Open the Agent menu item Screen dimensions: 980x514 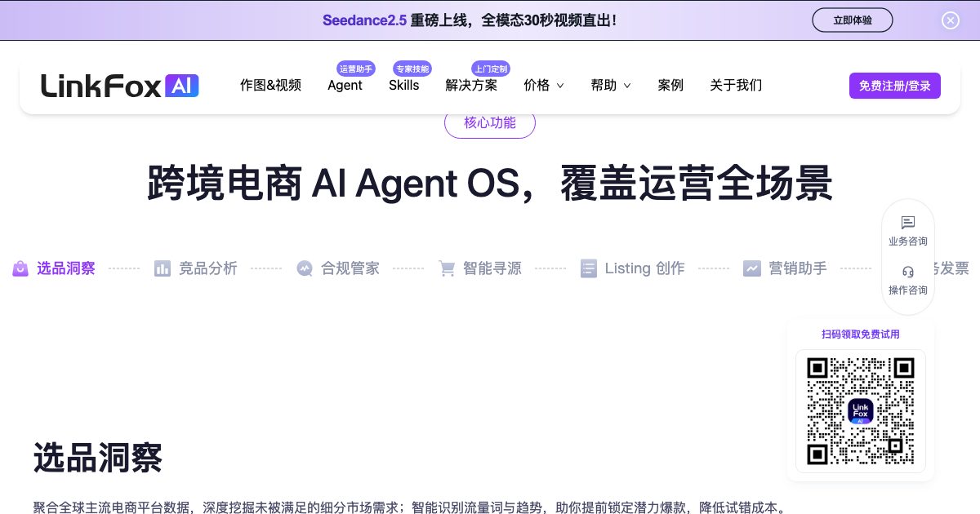pos(345,85)
